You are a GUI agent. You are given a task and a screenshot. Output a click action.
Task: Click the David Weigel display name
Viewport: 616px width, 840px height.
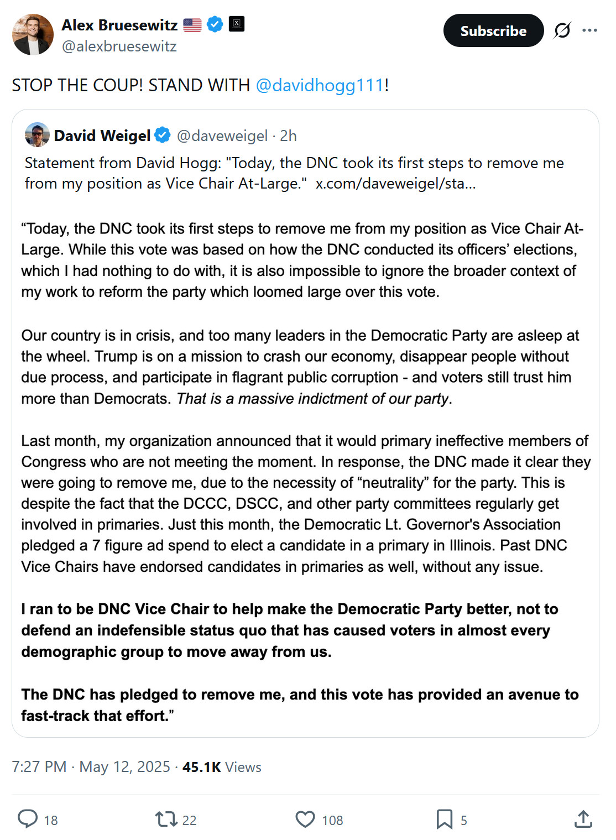click(x=102, y=135)
